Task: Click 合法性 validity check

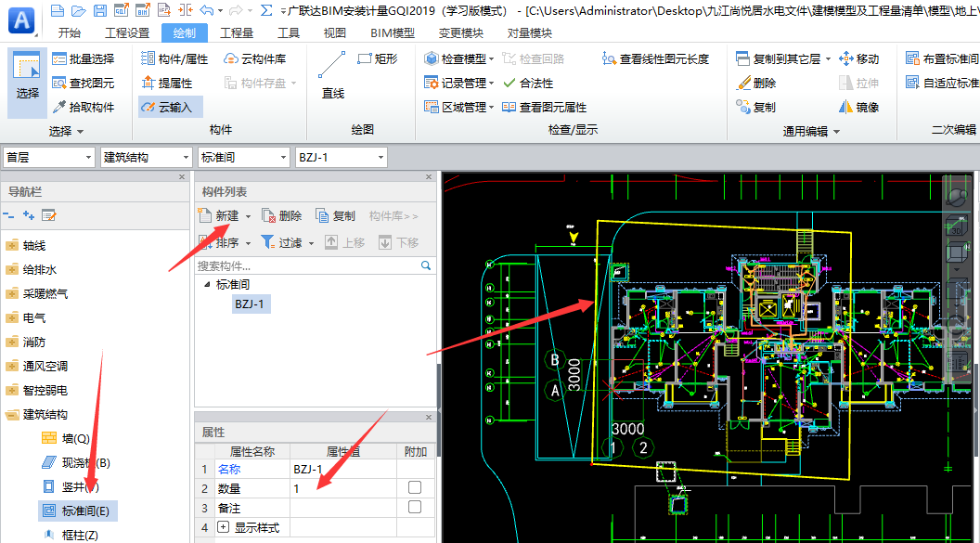Action: (528, 84)
